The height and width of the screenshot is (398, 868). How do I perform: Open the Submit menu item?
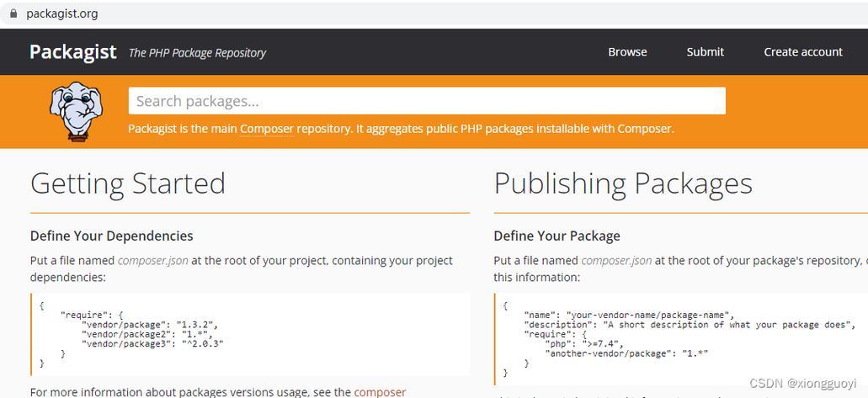coord(706,52)
